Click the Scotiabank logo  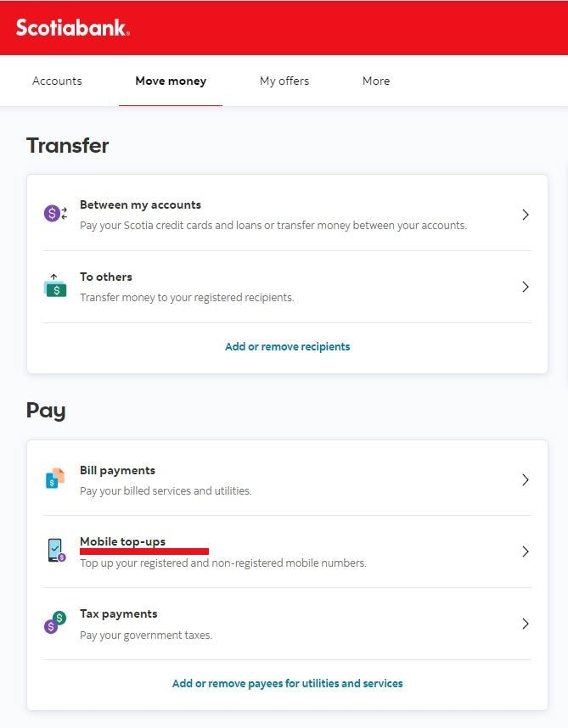[x=73, y=28]
